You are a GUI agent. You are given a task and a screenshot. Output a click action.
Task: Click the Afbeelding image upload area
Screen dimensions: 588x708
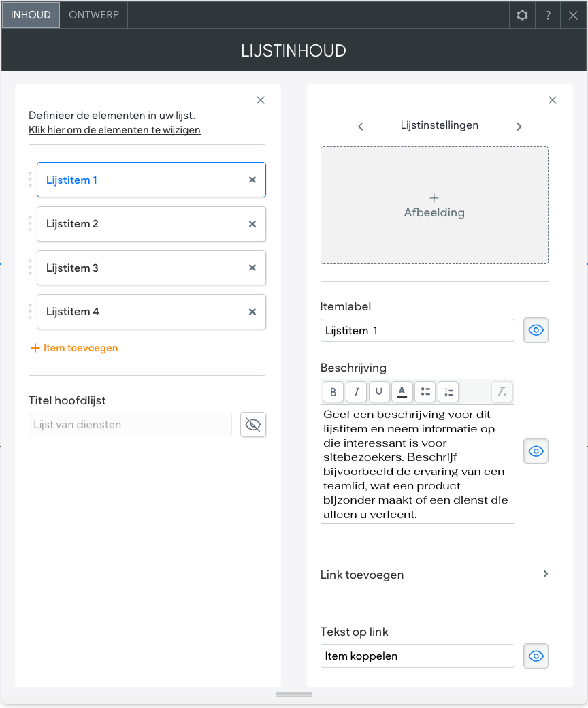434,205
